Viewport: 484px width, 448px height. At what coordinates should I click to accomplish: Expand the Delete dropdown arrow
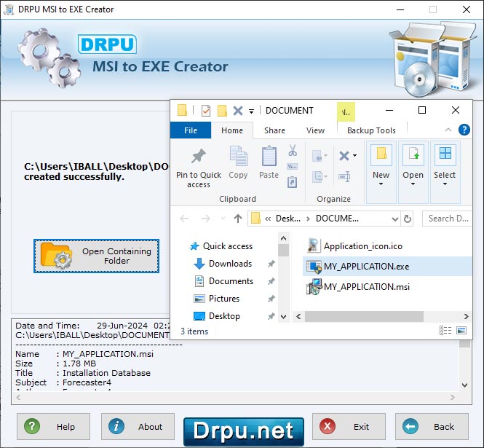click(x=354, y=155)
